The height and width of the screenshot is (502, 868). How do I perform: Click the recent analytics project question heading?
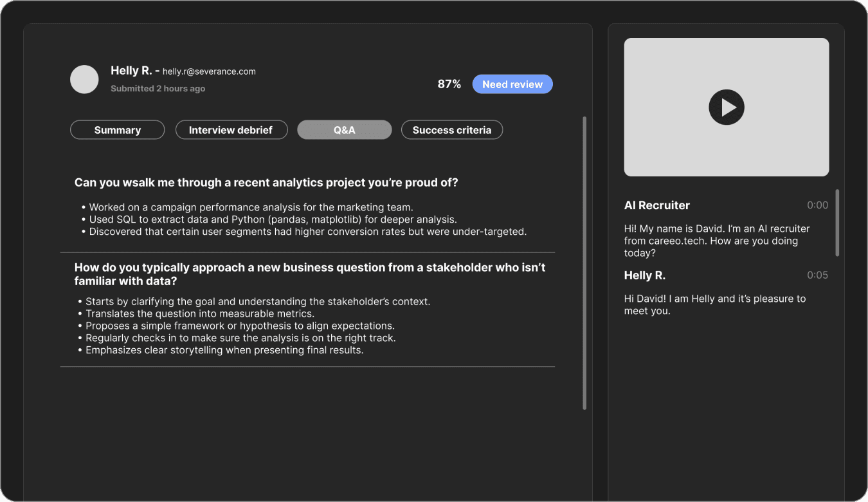click(x=266, y=183)
